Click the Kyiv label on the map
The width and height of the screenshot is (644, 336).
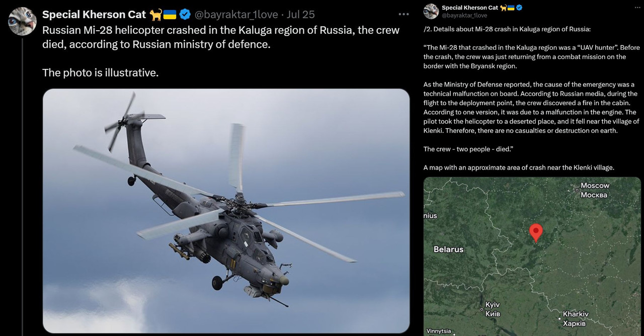tap(493, 309)
